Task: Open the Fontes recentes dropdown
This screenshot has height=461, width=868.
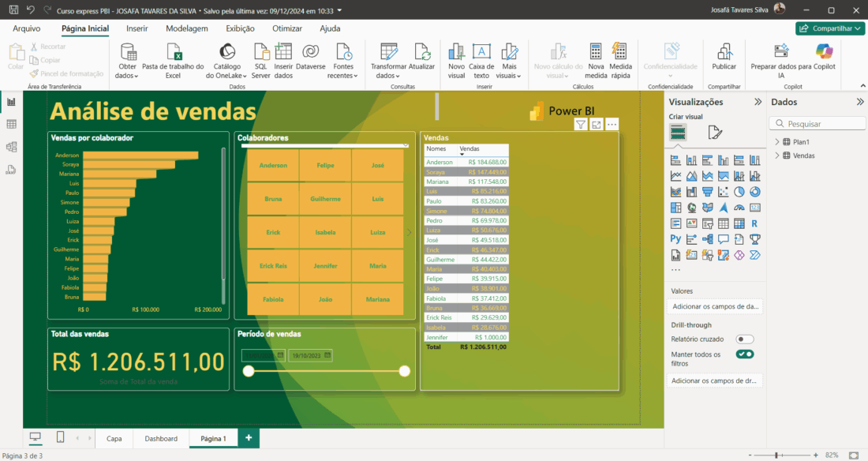Action: [342, 71]
